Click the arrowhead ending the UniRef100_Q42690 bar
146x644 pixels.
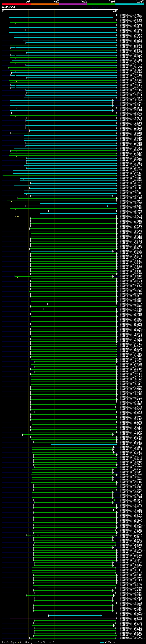coord(112,18)
